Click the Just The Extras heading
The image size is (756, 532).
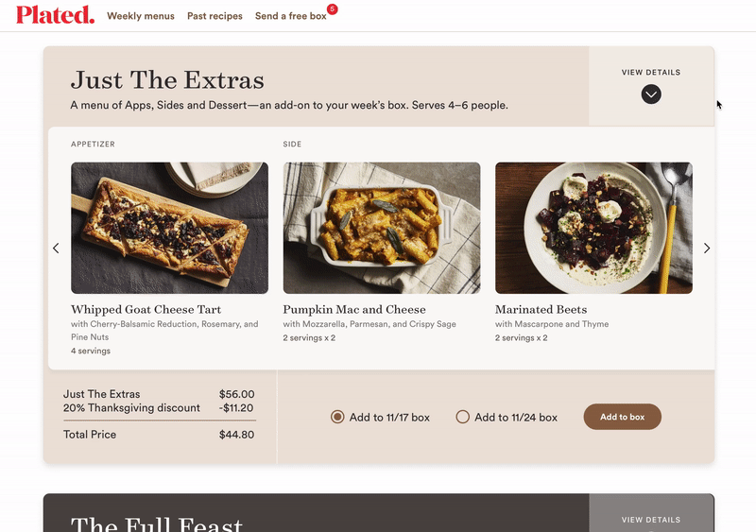point(167,79)
